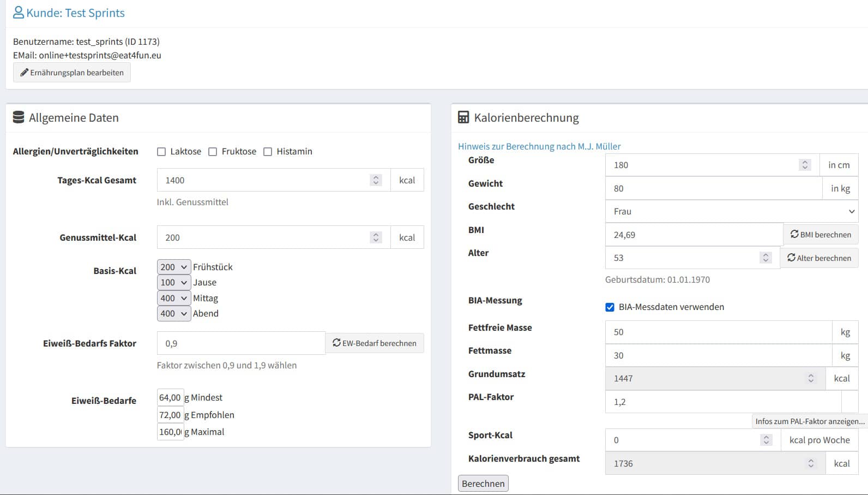The width and height of the screenshot is (868, 495).
Task: Tick the Fruktose intolerance checkbox
Action: 213,152
